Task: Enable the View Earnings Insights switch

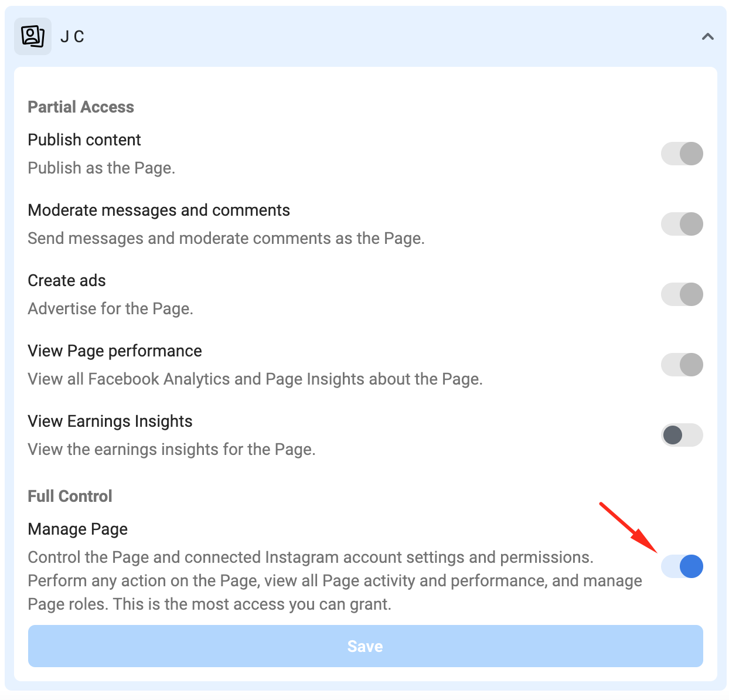Action: 682,435
